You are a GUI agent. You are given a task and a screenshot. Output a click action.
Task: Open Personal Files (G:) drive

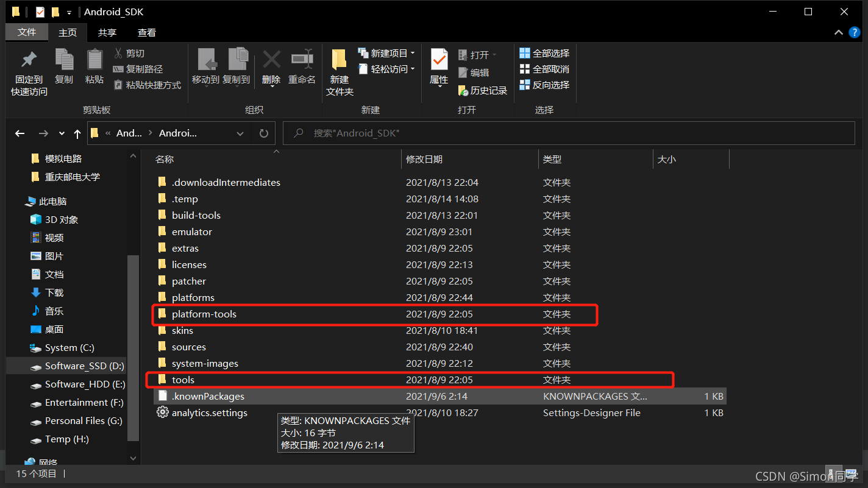coord(84,420)
